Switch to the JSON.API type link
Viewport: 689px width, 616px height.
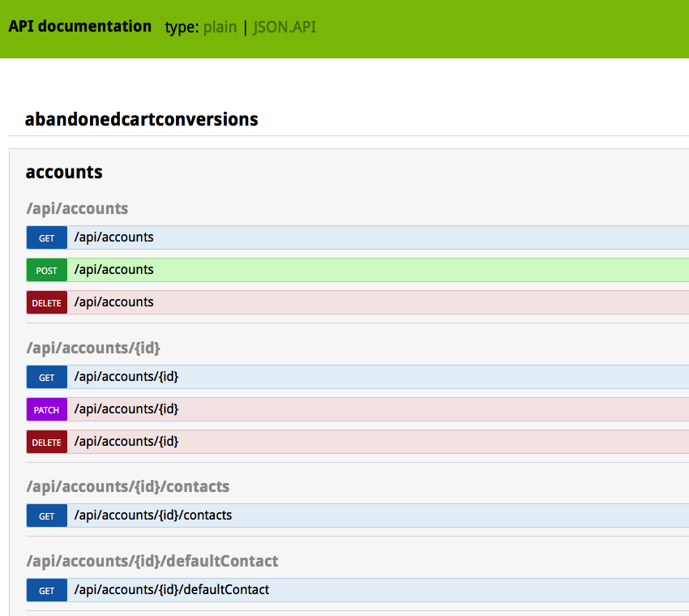(x=285, y=28)
